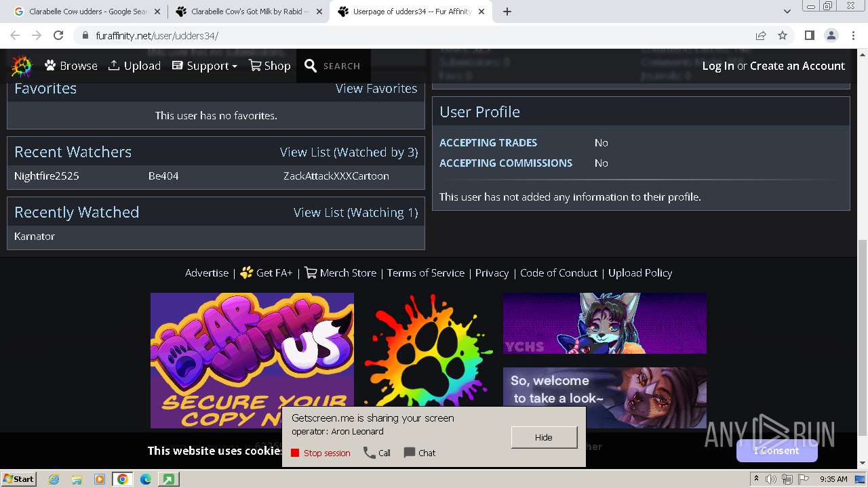Click the Upload link
868x488 pixels.
point(134,66)
